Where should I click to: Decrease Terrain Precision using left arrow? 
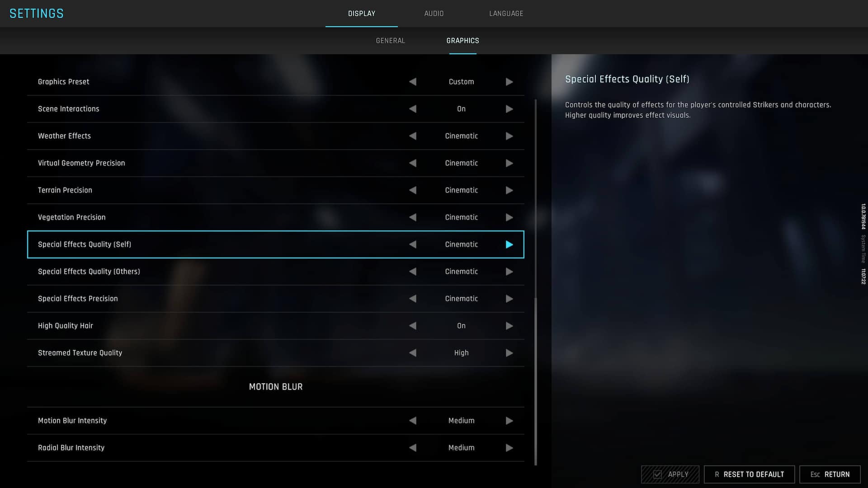(413, 190)
